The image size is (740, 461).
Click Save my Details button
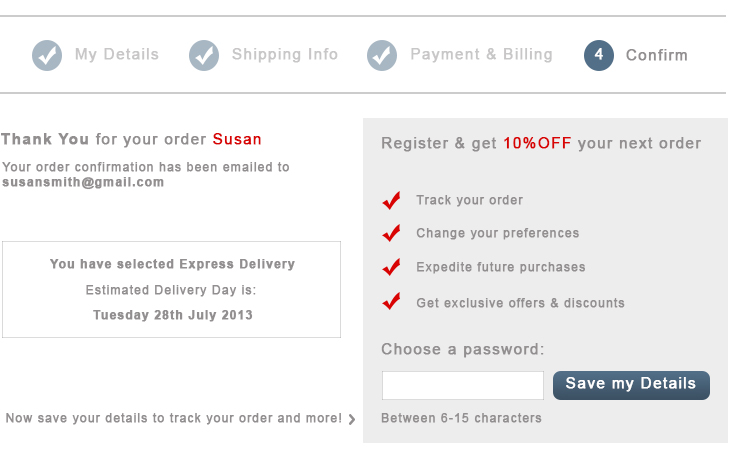click(631, 385)
